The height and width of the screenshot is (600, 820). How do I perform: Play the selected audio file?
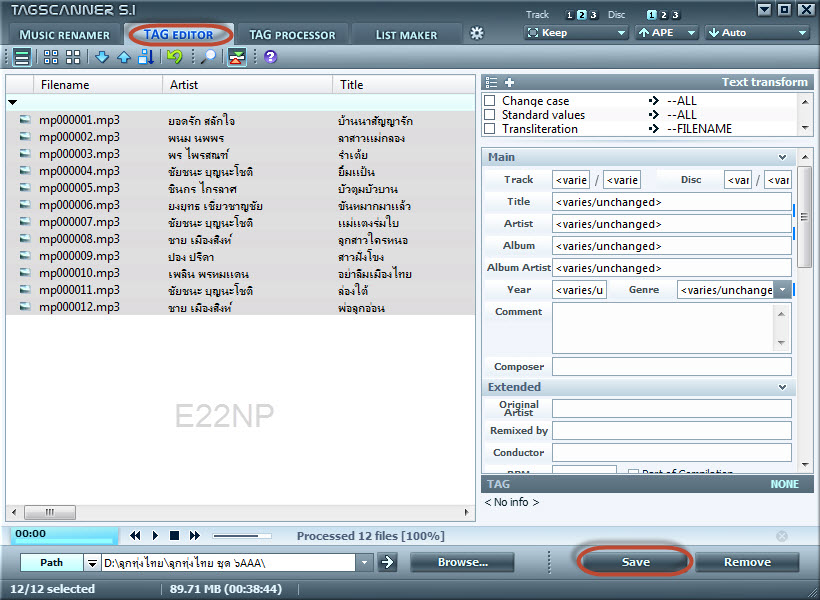click(x=155, y=536)
